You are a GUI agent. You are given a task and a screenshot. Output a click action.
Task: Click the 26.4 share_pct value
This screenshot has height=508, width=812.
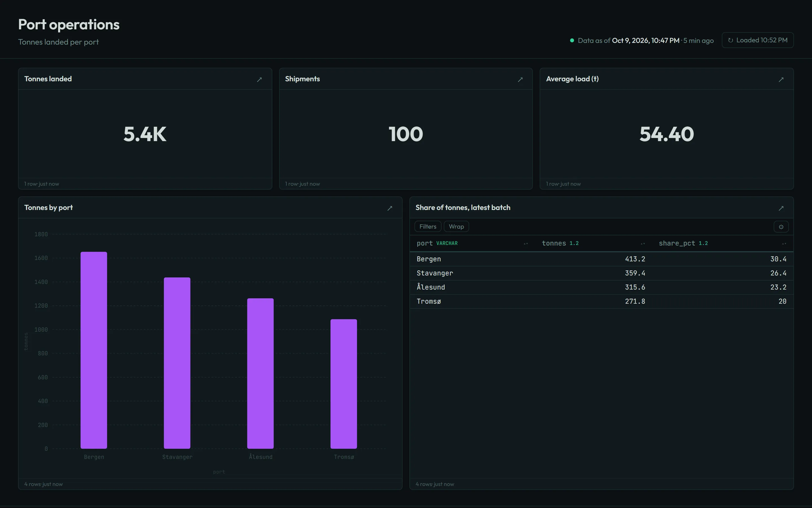point(778,273)
